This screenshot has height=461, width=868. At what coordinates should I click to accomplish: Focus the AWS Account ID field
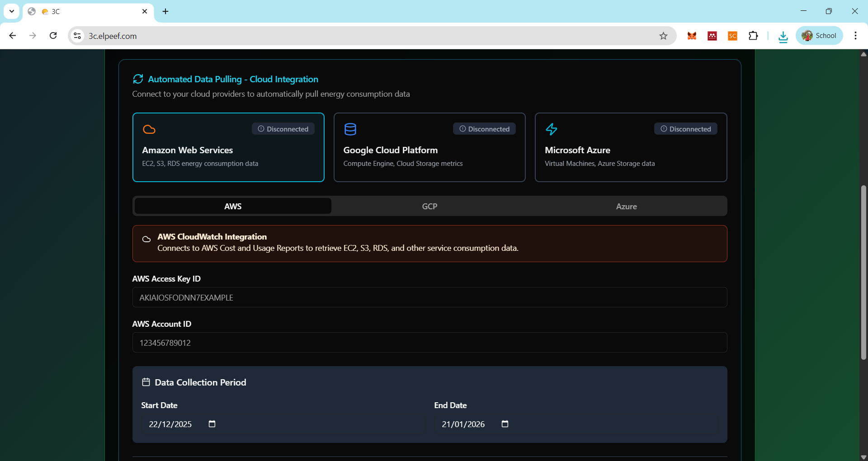pos(429,343)
